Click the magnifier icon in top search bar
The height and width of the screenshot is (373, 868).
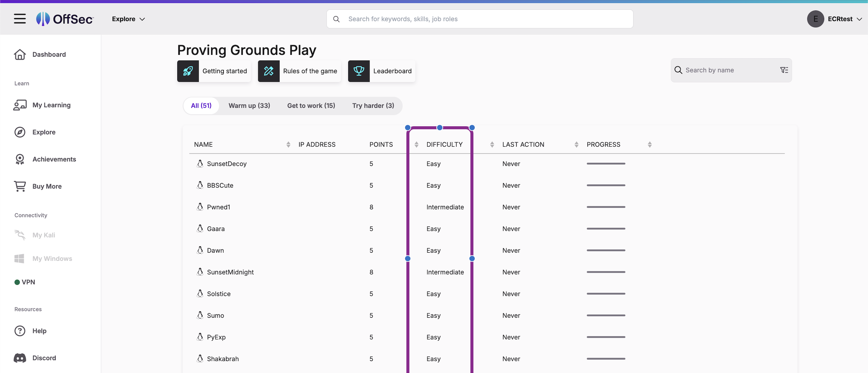(x=336, y=19)
